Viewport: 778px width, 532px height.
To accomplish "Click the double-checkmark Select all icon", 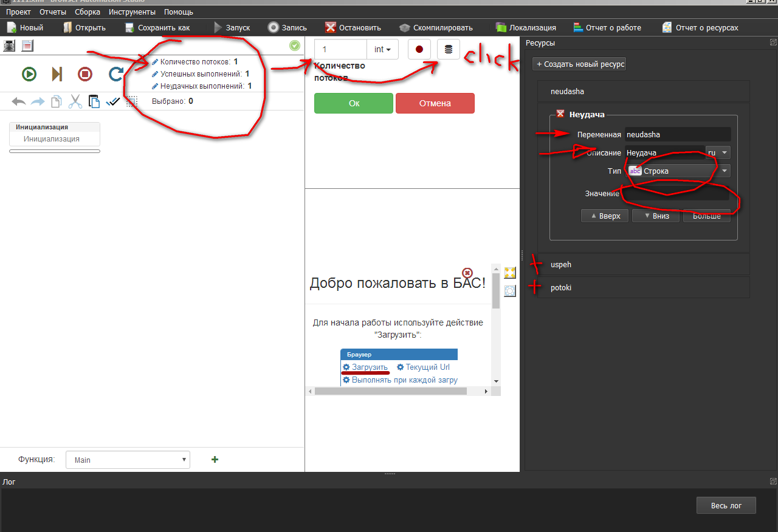I will coord(112,101).
